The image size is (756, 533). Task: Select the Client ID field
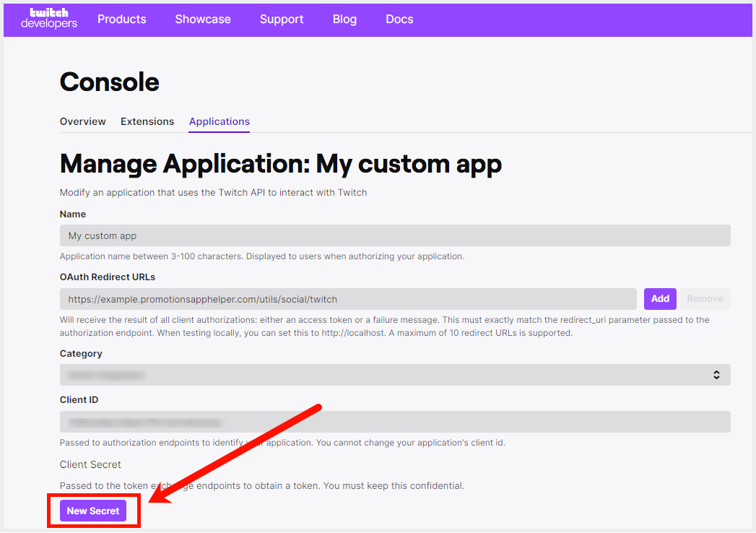pos(395,422)
